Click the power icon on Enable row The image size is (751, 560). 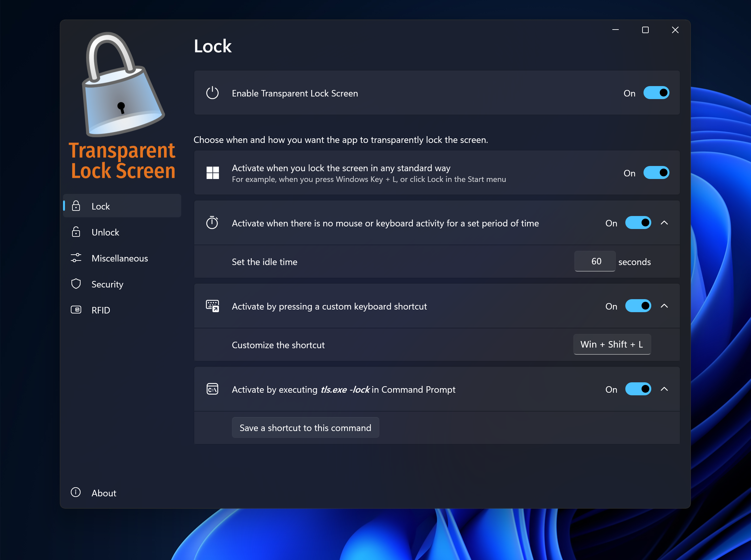pos(212,93)
